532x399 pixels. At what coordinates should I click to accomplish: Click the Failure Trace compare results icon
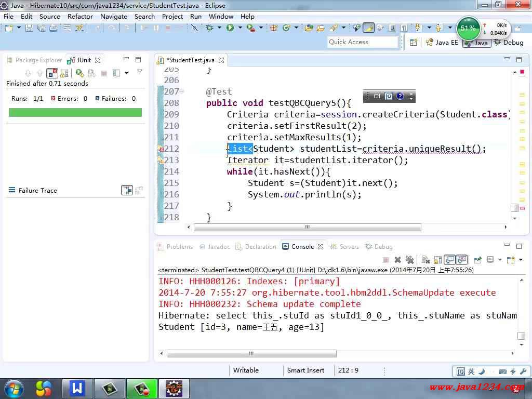pyautogui.click(x=139, y=190)
